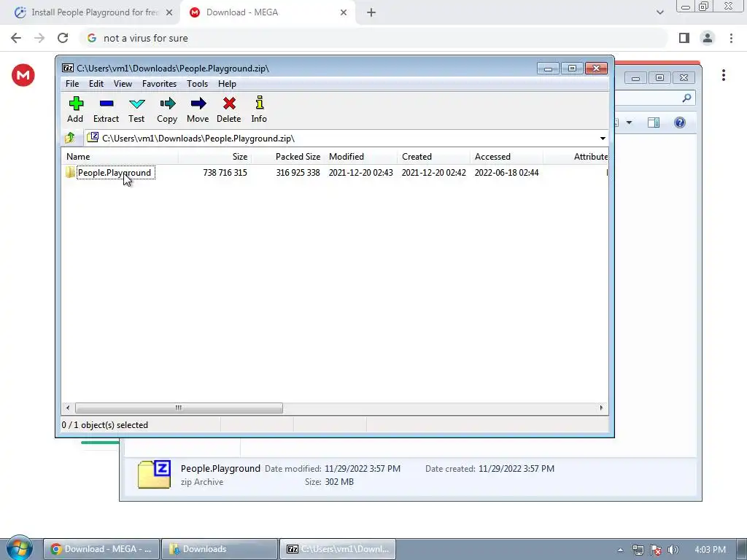Extract the archive with Extract button

click(106, 109)
